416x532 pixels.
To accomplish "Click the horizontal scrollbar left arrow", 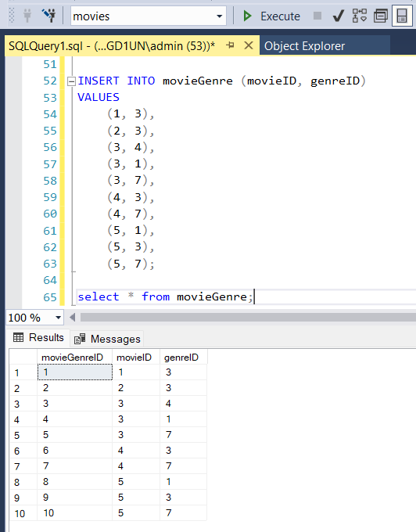I will 72,318.
